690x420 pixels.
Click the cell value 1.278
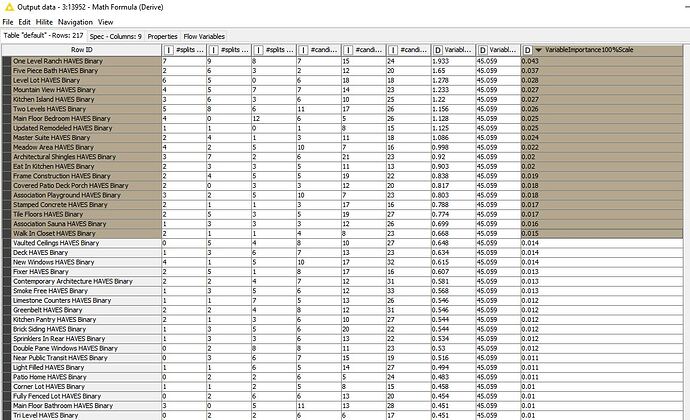pyautogui.click(x=440, y=80)
